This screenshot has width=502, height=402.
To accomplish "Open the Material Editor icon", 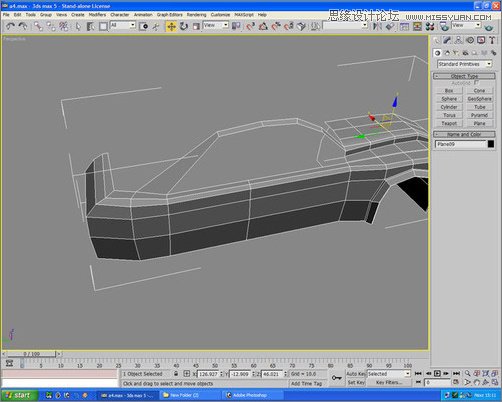I will tap(430, 26).
